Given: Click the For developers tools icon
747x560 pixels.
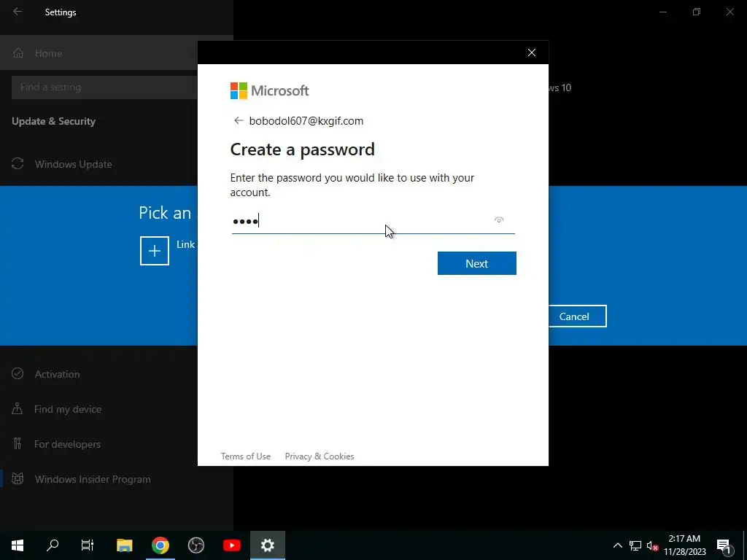Looking at the screenshot, I should pos(18,443).
